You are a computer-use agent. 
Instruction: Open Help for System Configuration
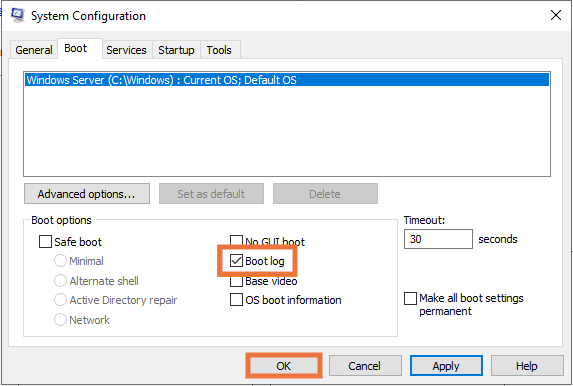(527, 366)
